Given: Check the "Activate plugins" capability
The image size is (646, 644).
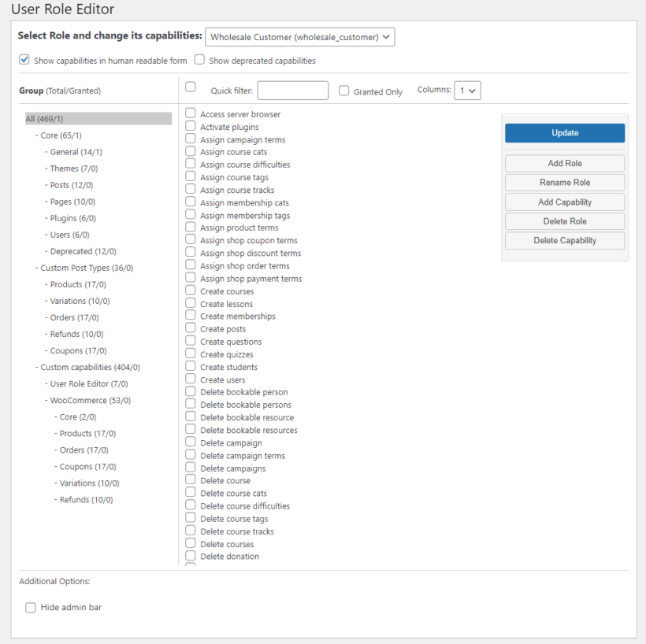Looking at the screenshot, I should (189, 126).
